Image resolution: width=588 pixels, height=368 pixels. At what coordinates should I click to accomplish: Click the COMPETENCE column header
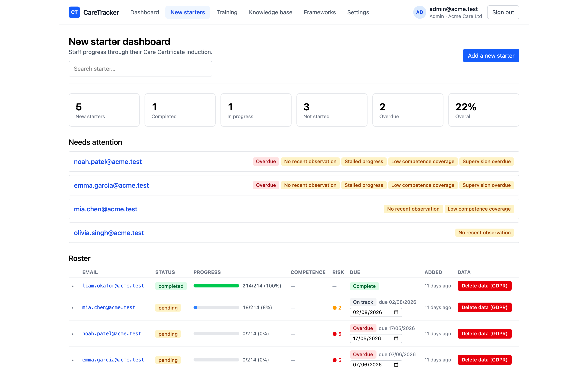(x=308, y=272)
